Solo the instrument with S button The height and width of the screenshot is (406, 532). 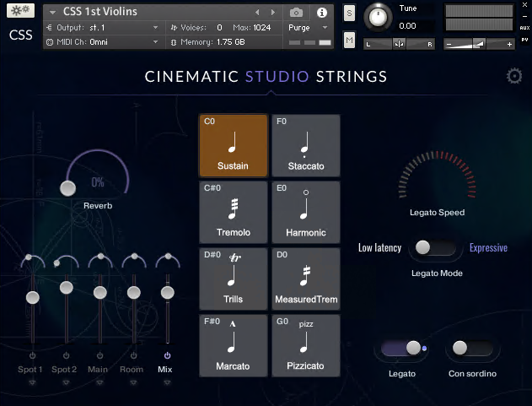349,14
